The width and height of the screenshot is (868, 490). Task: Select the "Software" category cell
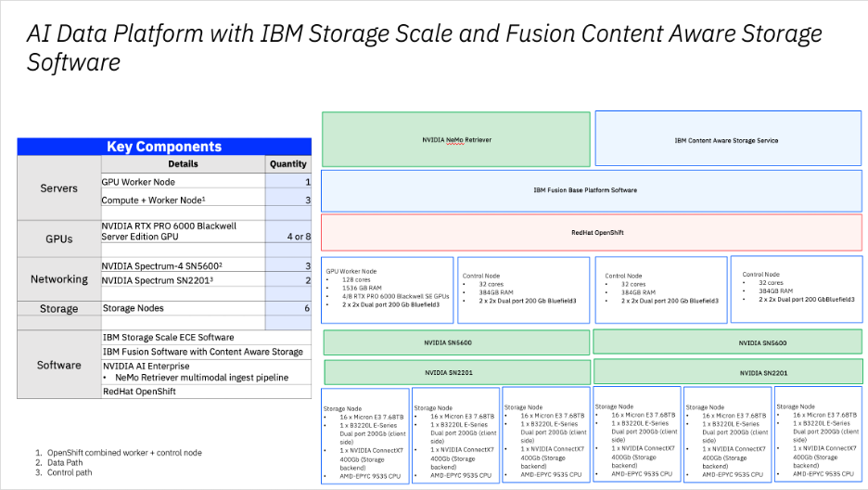(x=58, y=365)
